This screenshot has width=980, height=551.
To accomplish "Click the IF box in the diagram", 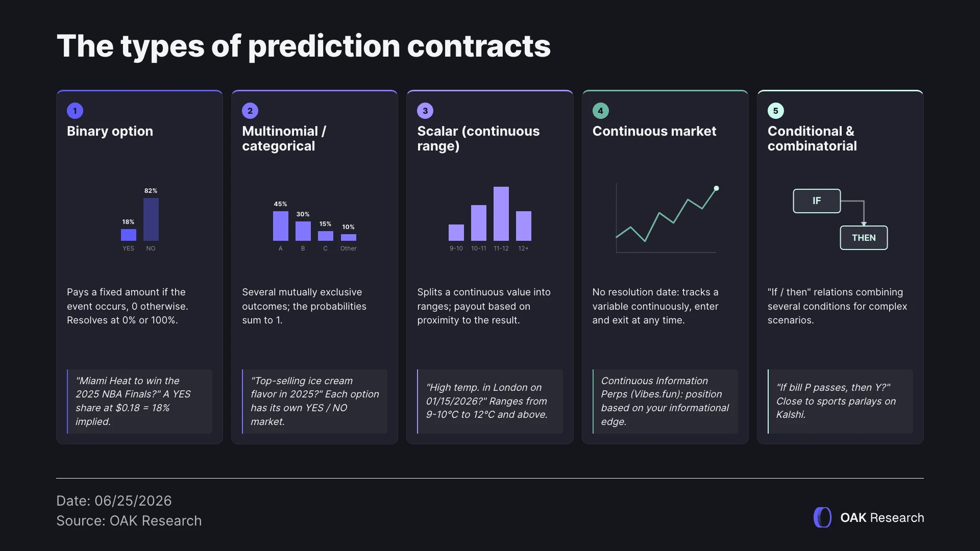I will (817, 201).
